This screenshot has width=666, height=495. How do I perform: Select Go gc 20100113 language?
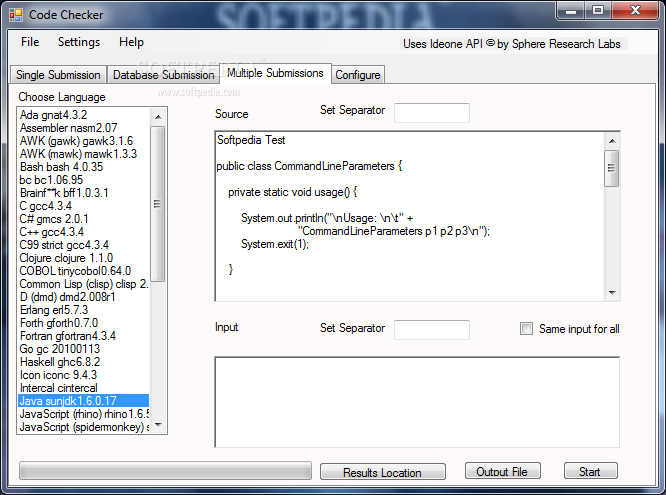click(84, 349)
